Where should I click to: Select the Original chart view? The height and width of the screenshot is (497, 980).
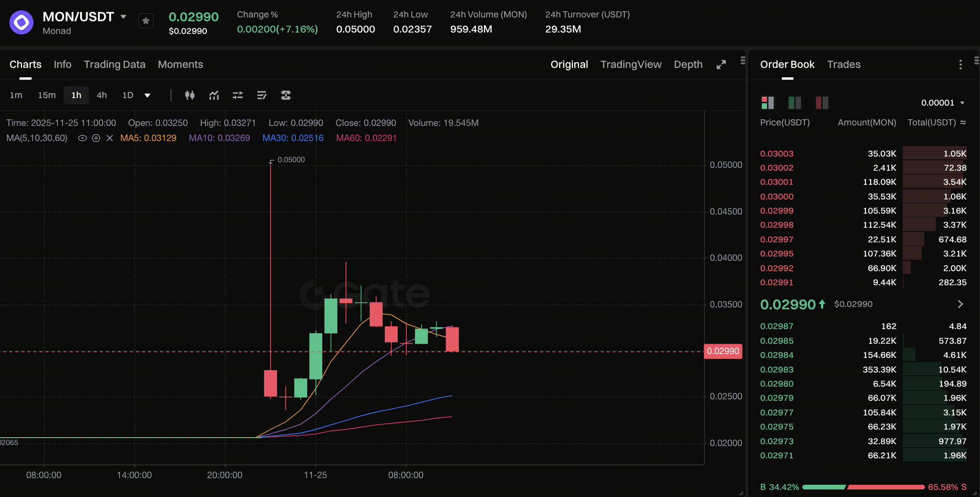(x=569, y=65)
